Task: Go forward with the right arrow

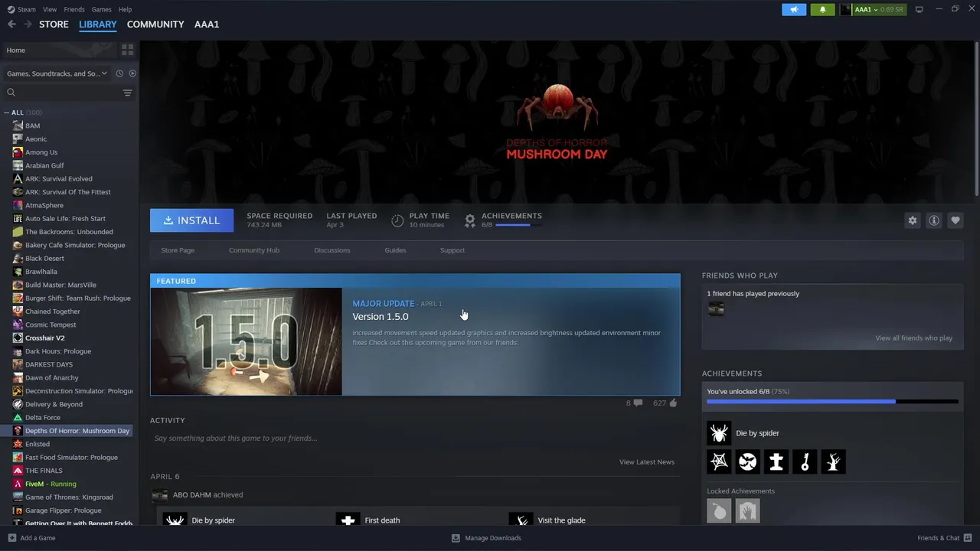Action: [28, 24]
